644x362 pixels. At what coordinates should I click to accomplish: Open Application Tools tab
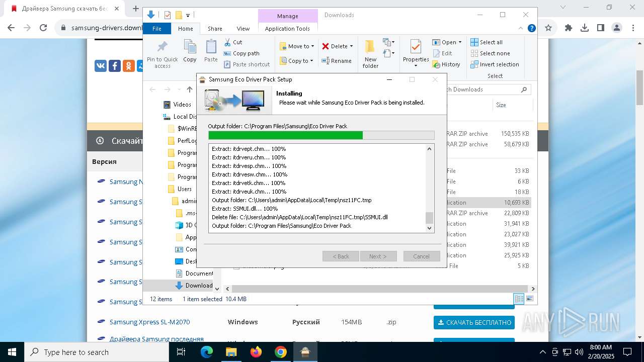[287, 29]
